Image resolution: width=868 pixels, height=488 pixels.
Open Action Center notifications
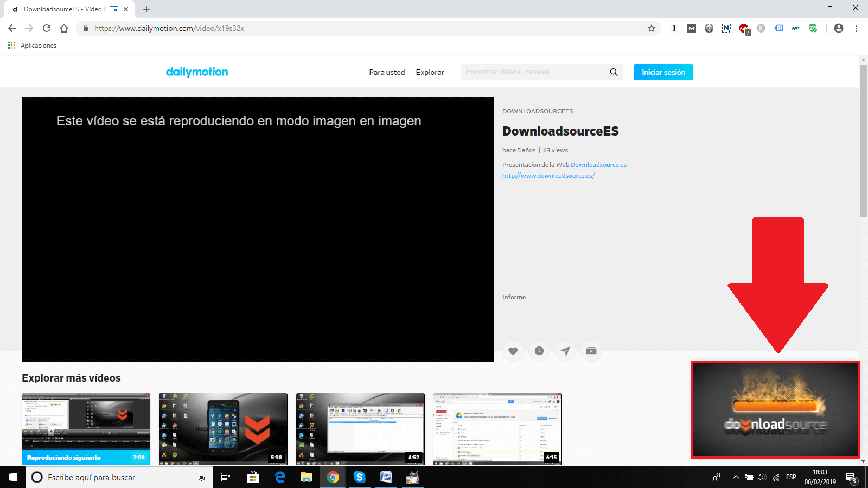point(851,478)
